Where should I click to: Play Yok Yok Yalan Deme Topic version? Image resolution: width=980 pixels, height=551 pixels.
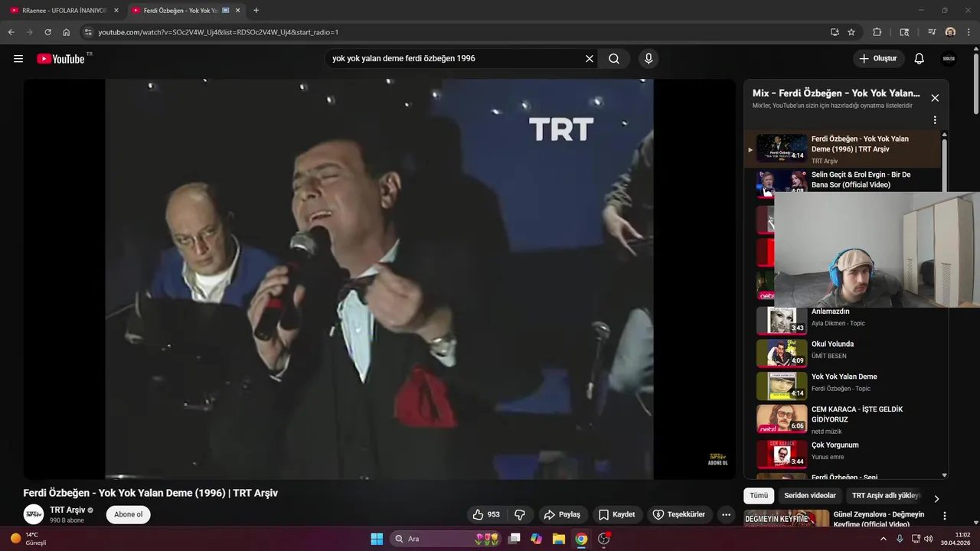[842, 386]
